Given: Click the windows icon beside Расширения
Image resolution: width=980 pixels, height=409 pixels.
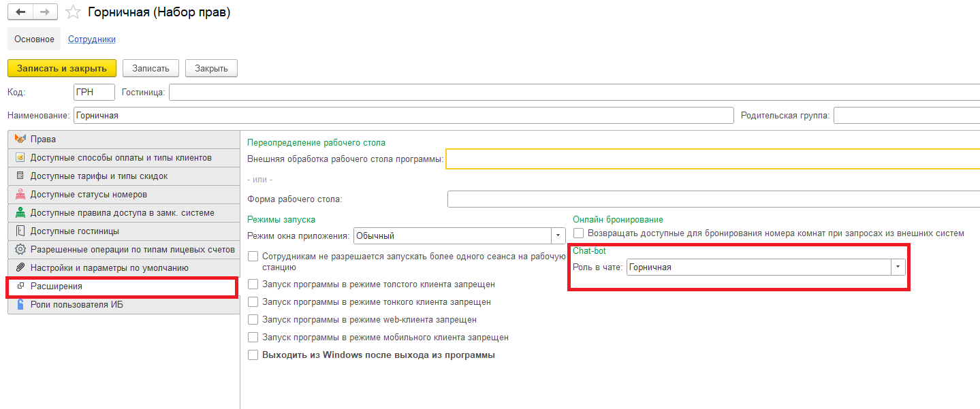Looking at the screenshot, I should pos(20,287).
